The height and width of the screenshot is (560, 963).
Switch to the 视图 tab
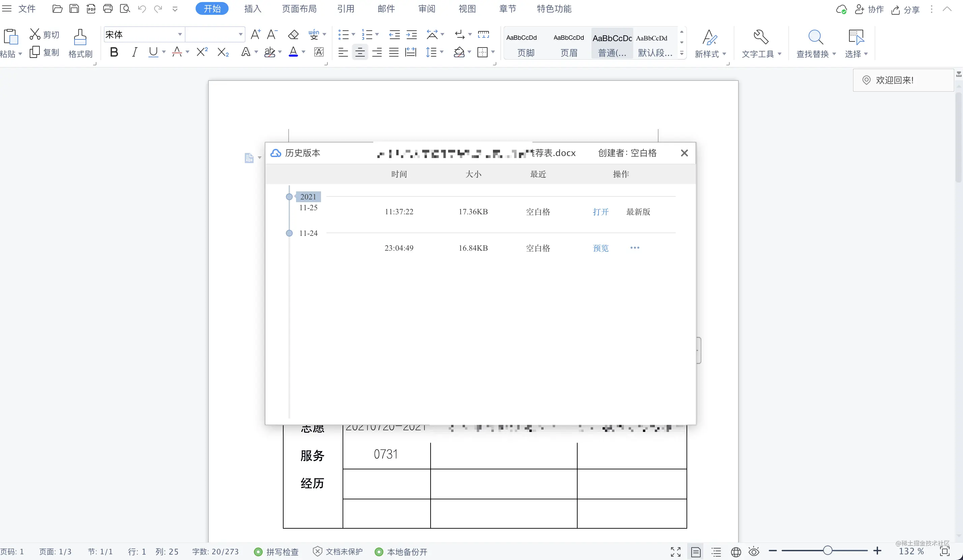pos(467,9)
